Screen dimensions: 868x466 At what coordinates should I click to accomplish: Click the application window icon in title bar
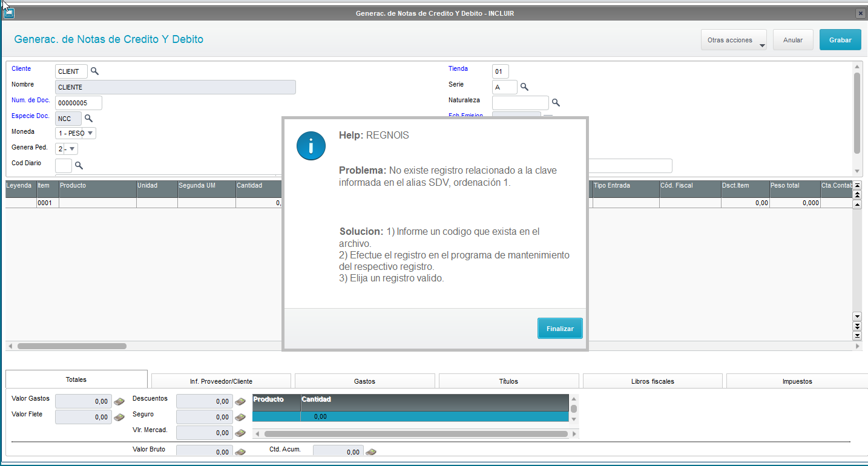click(x=9, y=13)
